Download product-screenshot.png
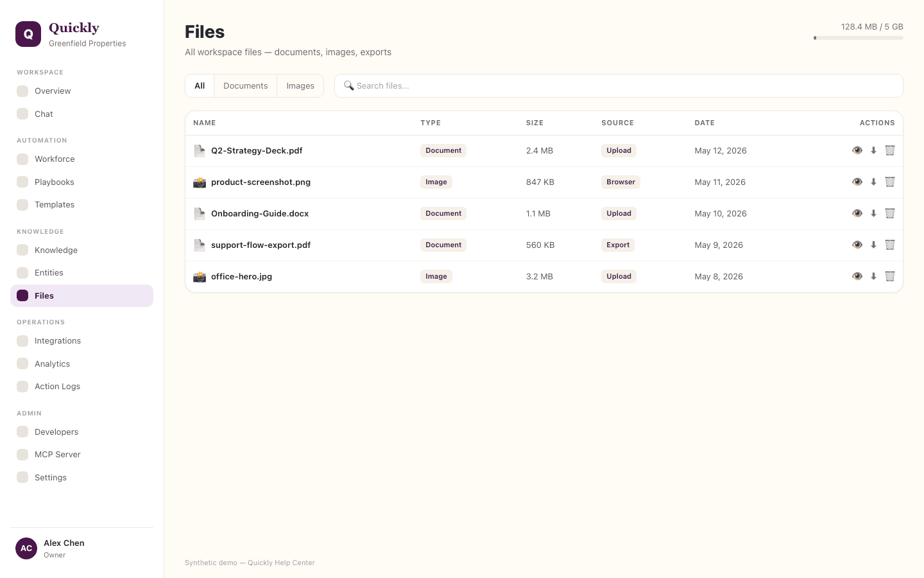924x578 pixels. (x=873, y=182)
